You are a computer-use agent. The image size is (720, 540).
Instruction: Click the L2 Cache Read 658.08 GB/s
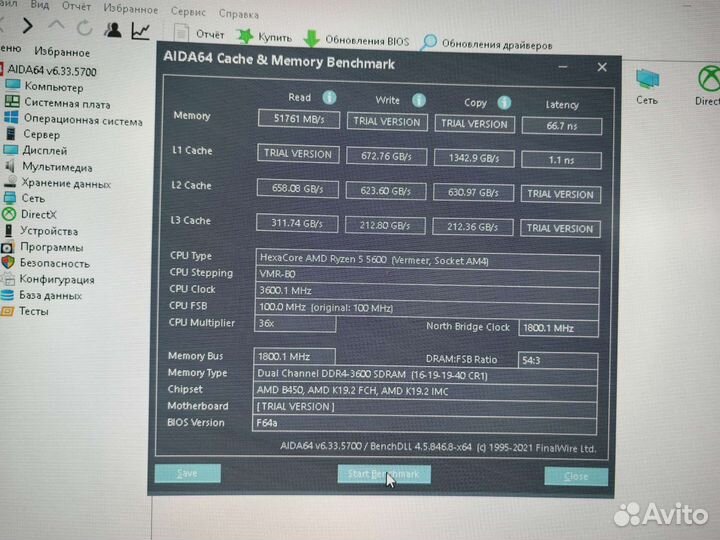click(298, 189)
